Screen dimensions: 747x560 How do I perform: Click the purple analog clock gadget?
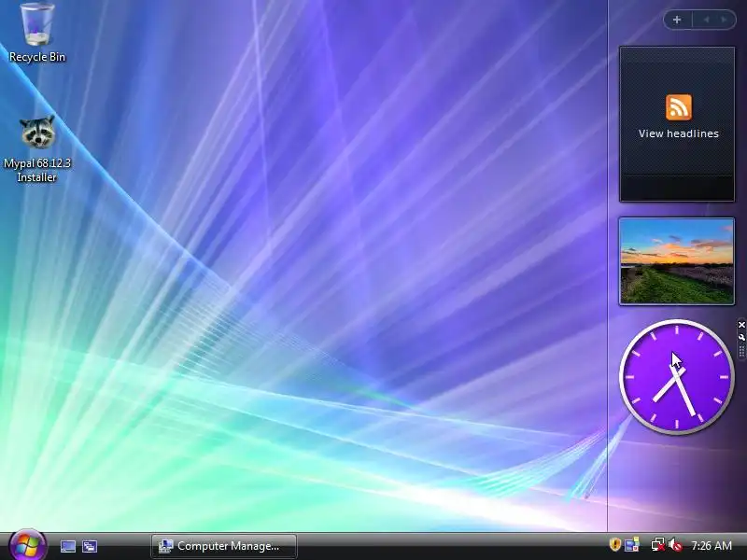click(x=676, y=377)
